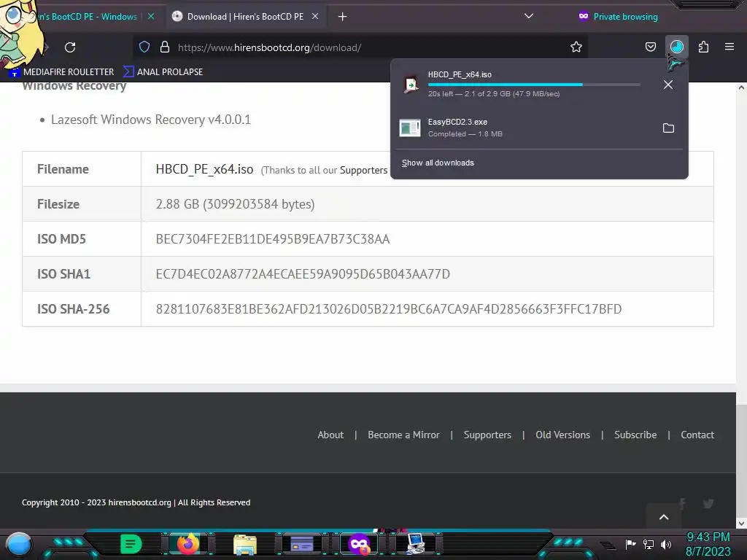Open the extensions puzzle icon

coord(703,47)
